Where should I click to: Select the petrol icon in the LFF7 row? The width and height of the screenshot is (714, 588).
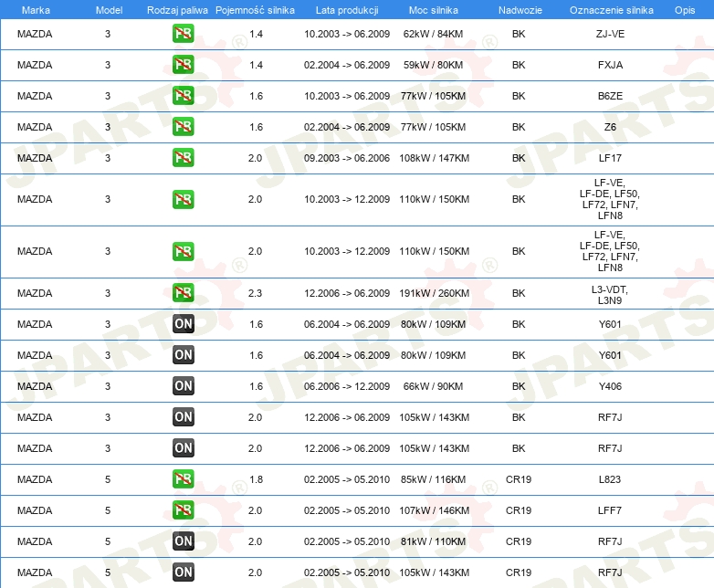183,509
